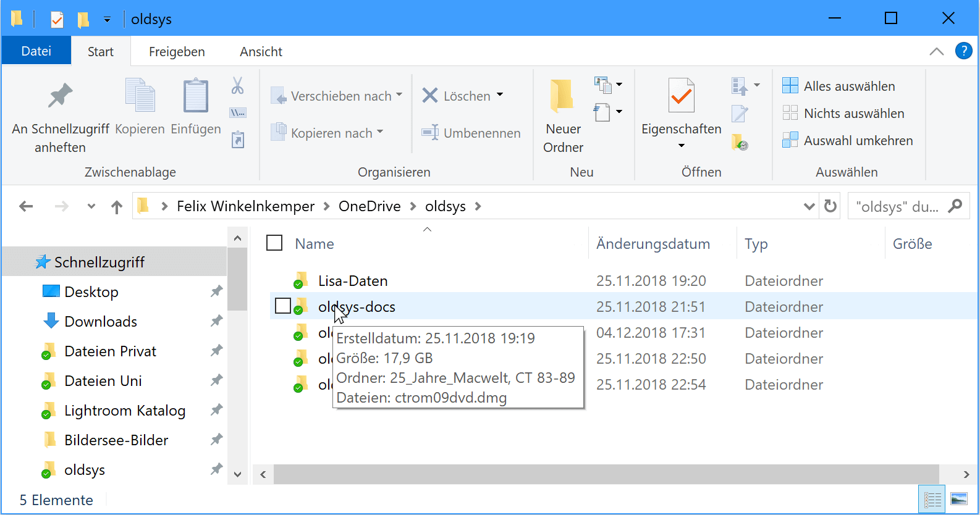Expand the Eigenschaften dropdown arrow
Viewport: 980px width, 515px height.
click(x=682, y=146)
